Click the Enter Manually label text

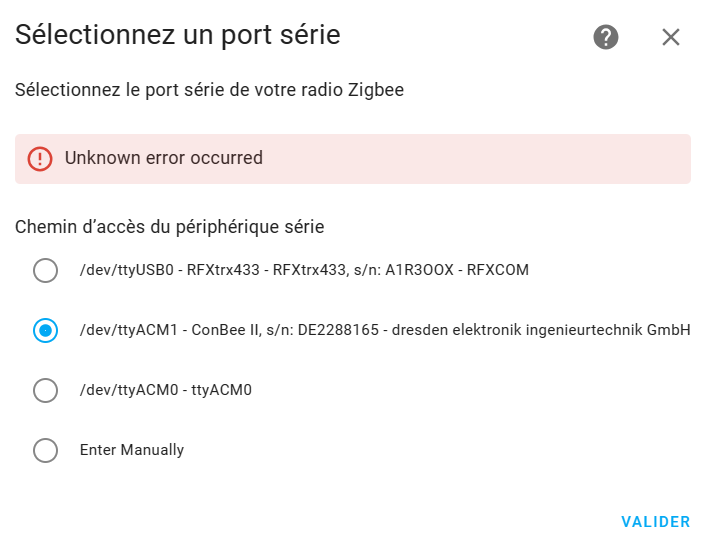point(132,449)
